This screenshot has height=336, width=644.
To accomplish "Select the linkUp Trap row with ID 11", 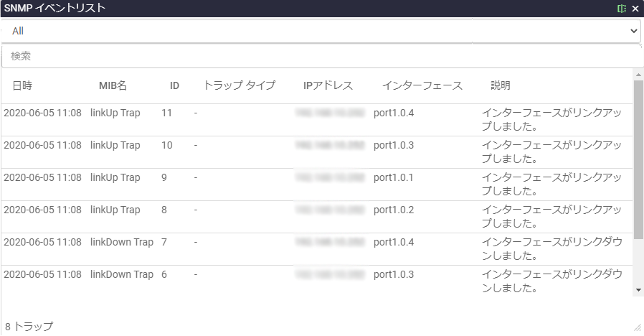I will coord(115,113).
